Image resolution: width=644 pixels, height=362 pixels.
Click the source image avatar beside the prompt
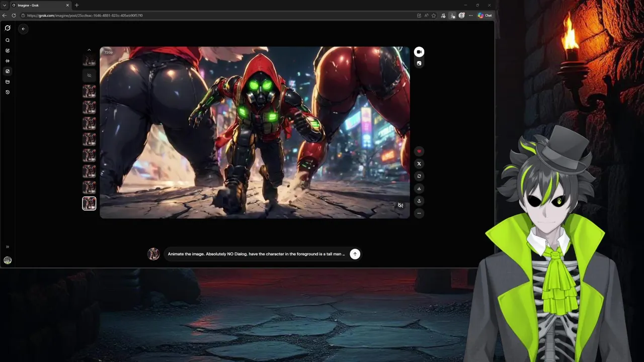(x=153, y=254)
